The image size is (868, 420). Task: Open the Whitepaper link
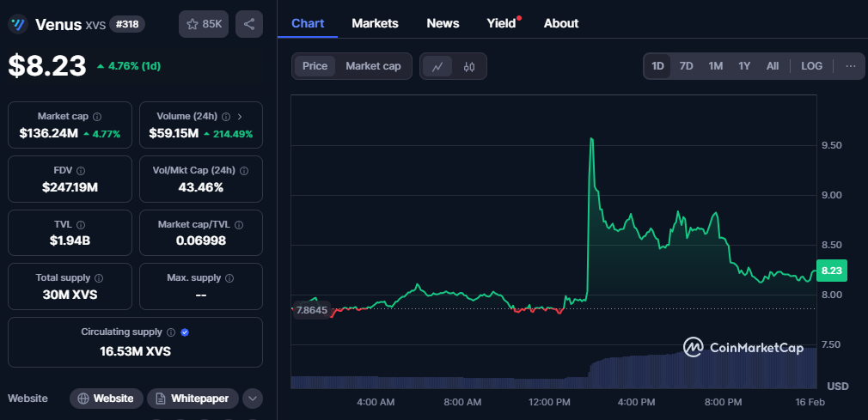coord(193,399)
